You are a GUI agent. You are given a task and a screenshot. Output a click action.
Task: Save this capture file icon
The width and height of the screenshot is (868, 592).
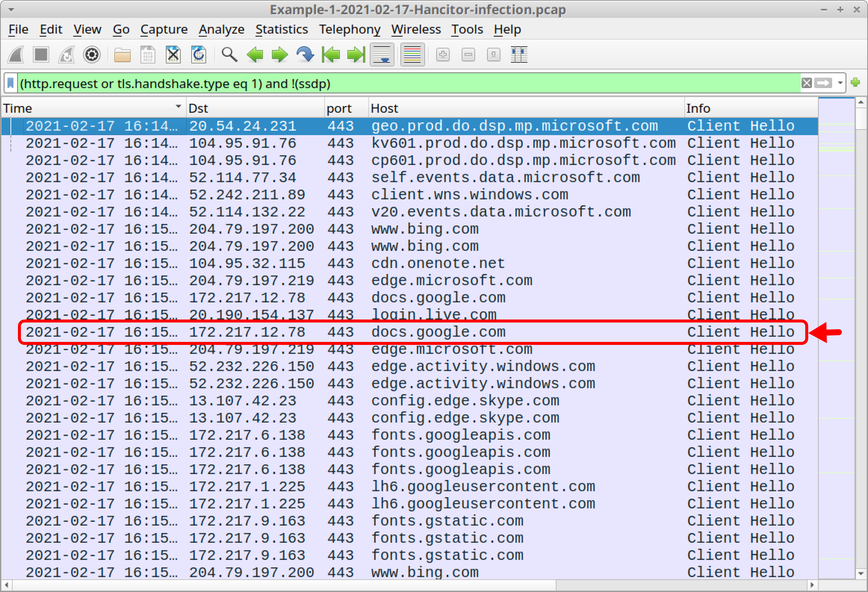[148, 55]
